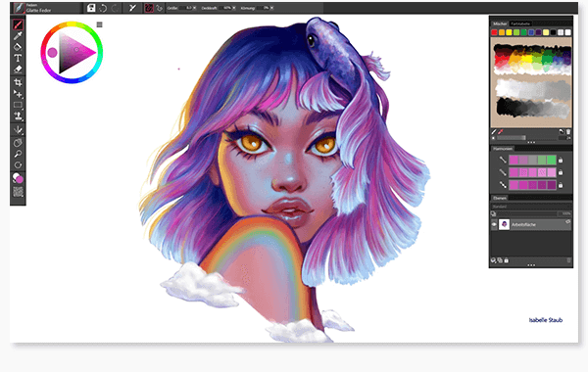Undo the last action
The height and width of the screenshot is (372, 588).
(x=103, y=8)
